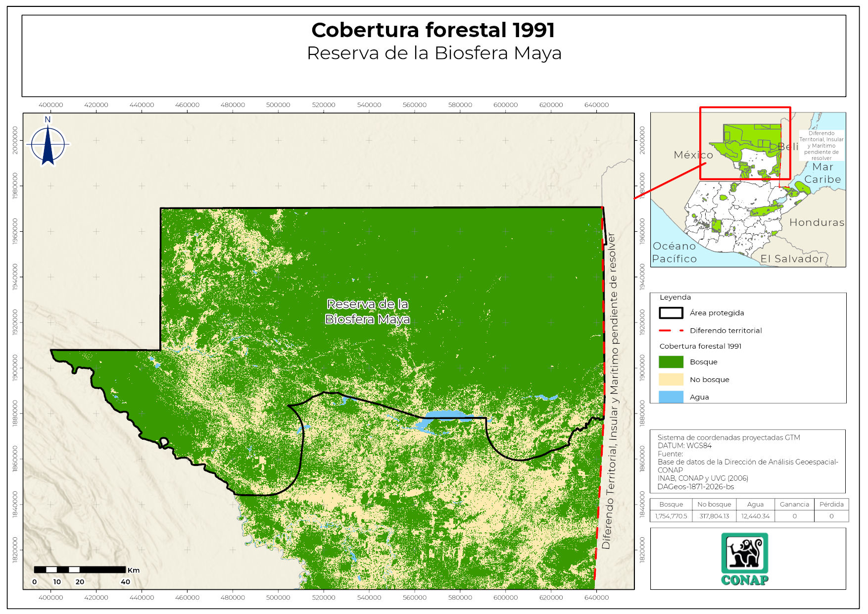
Task: Click the 'México' label in inset map
Action: tap(693, 155)
